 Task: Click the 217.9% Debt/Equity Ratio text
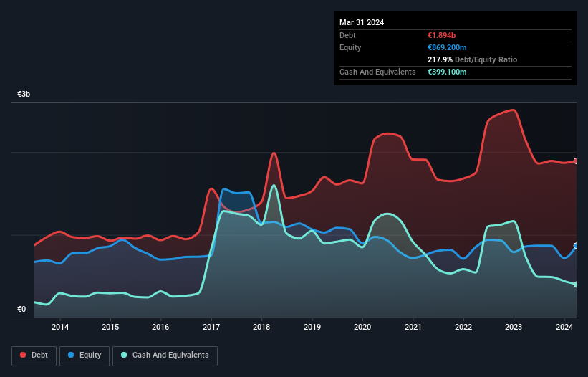pyautogui.click(x=472, y=59)
